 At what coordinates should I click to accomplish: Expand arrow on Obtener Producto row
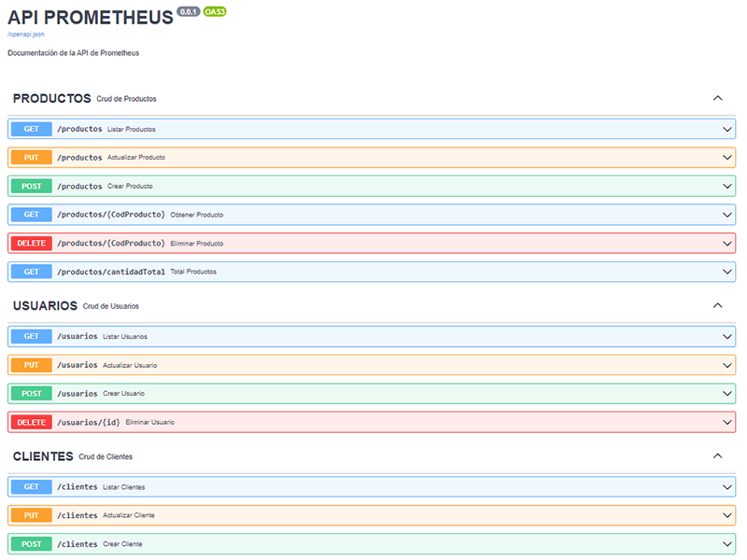727,215
